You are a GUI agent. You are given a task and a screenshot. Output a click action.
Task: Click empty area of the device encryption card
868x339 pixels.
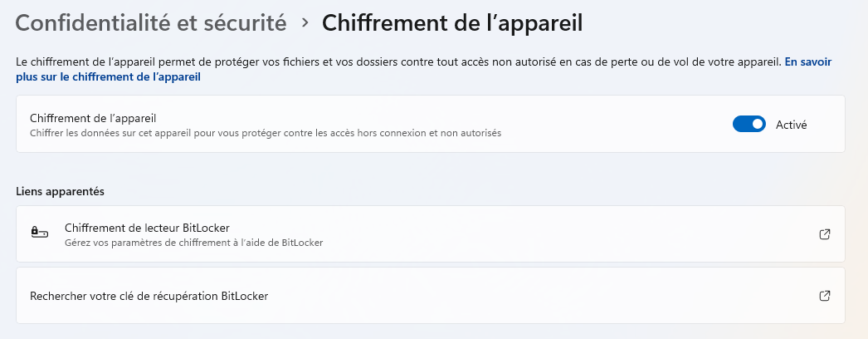pos(614,125)
